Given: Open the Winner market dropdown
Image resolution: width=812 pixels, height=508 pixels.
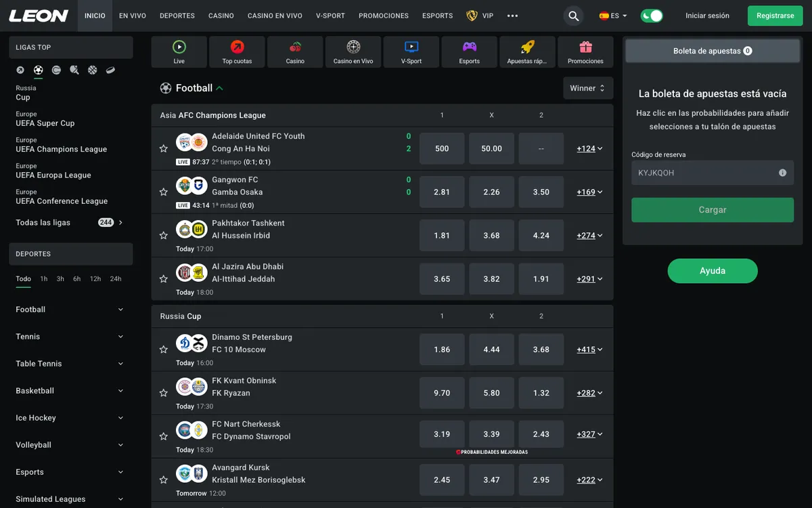Looking at the screenshot, I should click(x=588, y=88).
